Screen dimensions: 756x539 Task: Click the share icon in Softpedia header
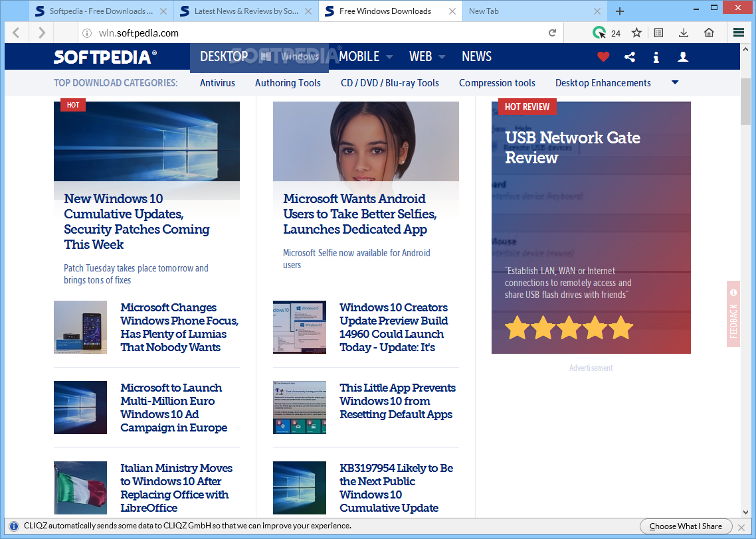coord(630,57)
